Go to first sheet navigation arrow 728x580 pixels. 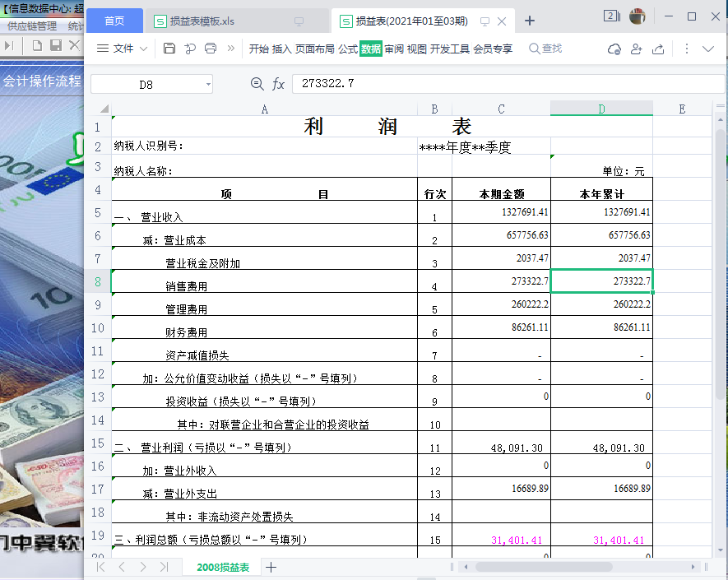[x=100, y=567]
